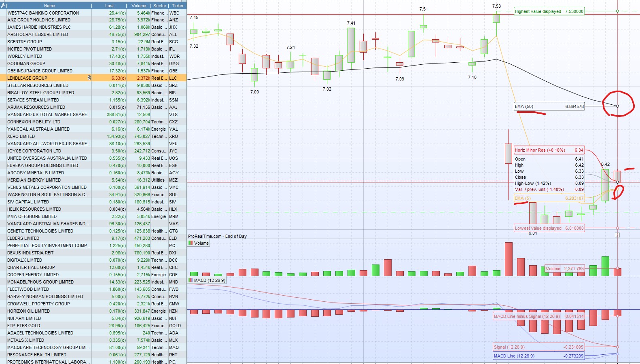Select SERVICE STREAM LIMITED row

click(93, 100)
